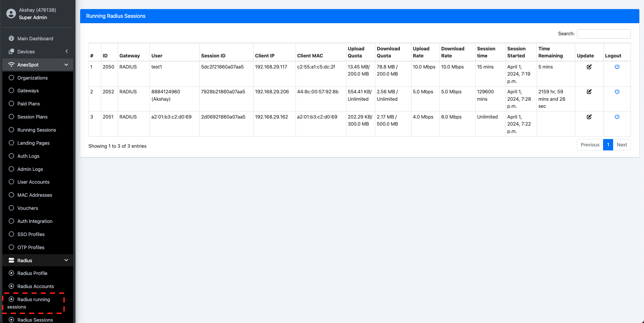Open update icon for session ID 2052
The height and width of the screenshot is (323, 644).
(589, 92)
